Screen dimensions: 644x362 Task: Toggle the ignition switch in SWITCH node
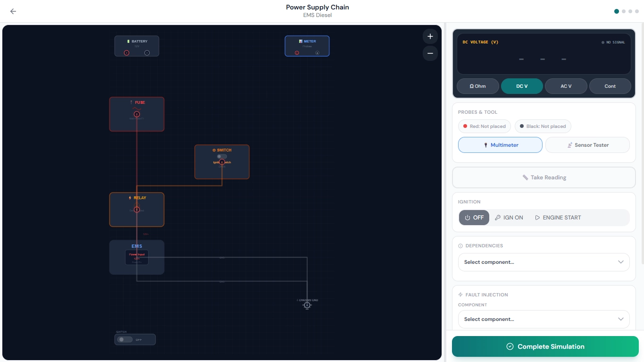(x=222, y=156)
